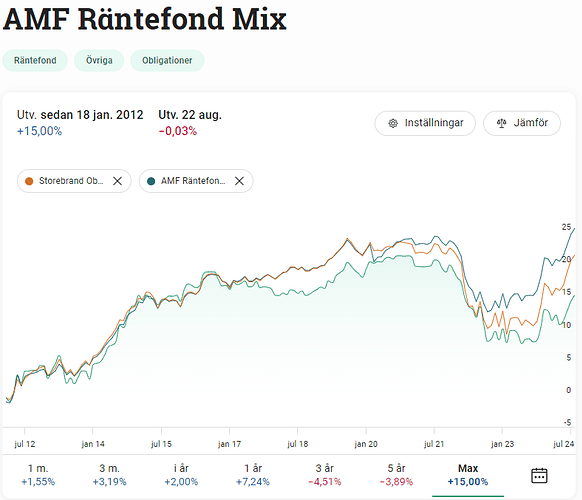Click the jul 15 axis label
Image resolution: width=582 pixels, height=500 pixels.
(161, 444)
